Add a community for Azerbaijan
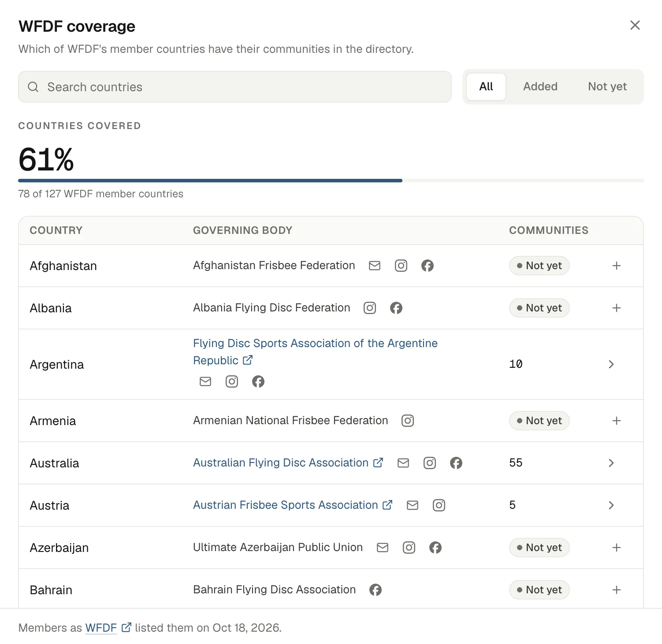 point(617,548)
